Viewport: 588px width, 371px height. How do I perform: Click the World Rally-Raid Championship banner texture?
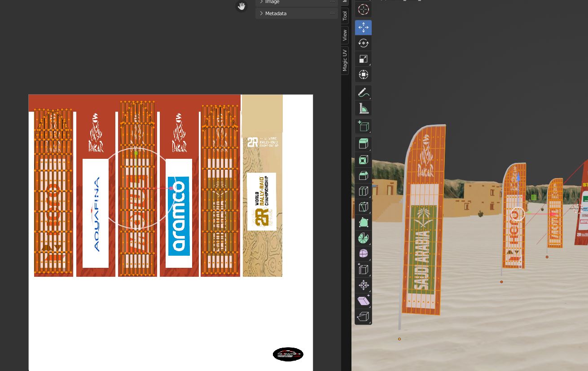[262, 201]
